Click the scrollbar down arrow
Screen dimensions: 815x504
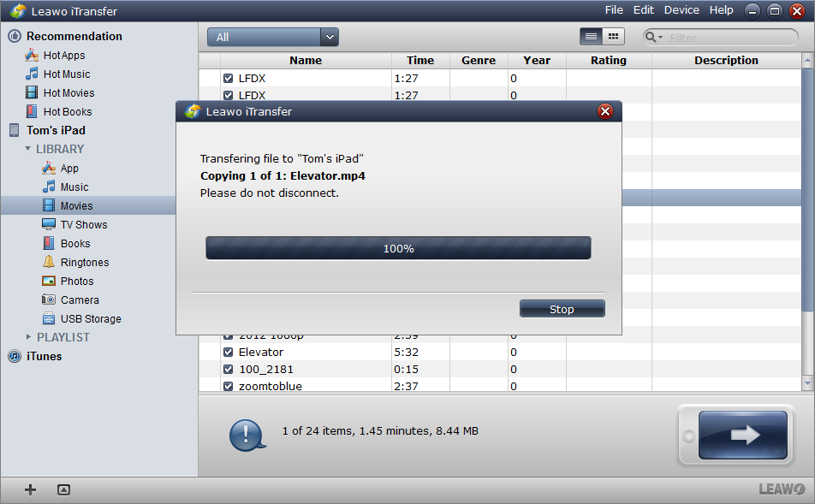coord(807,383)
